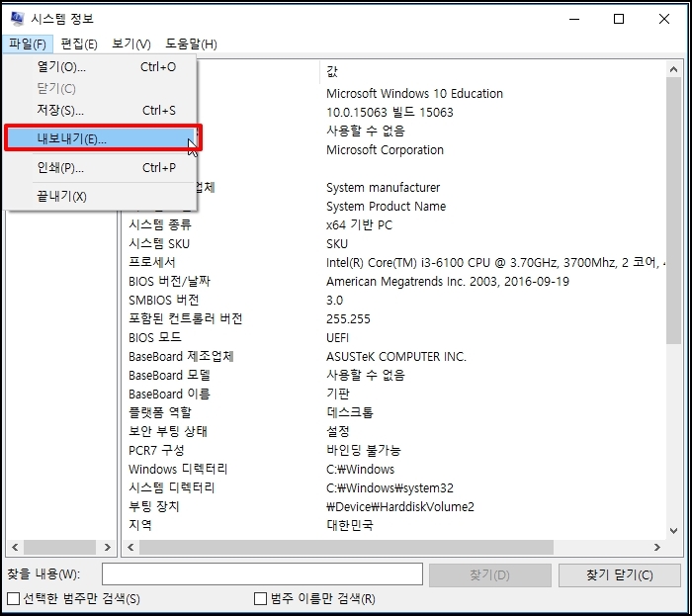The width and height of the screenshot is (692, 616).
Task: Click the 10.0.15063 빌드 15063 value
Action: click(x=389, y=113)
